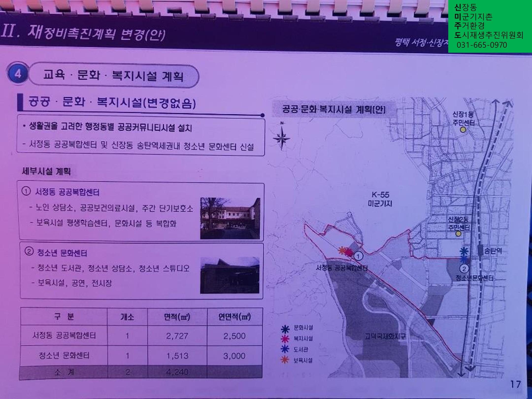
Task: Click the 서정동 공공복합센터 label on the map
Action: coord(342,268)
